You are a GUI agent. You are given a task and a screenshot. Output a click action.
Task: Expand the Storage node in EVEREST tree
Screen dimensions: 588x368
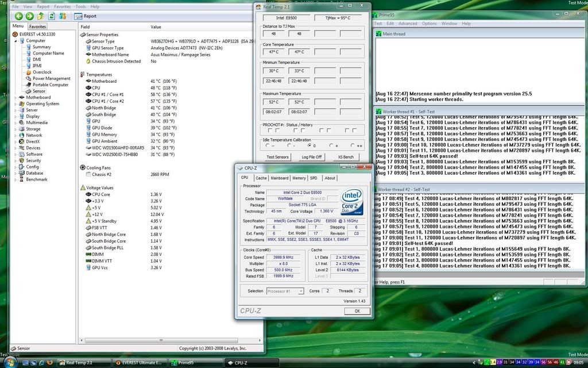[16, 129]
